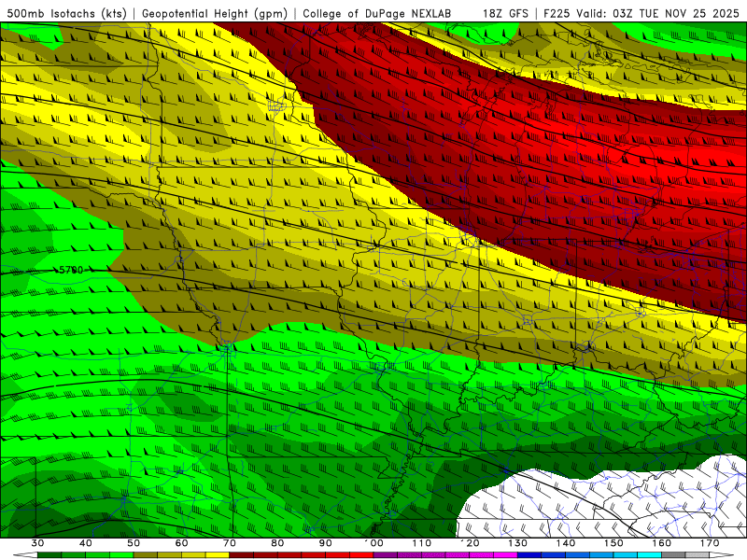Click the dark maroon swatch right of 70
Viewport: 747px width, 560px height.
click(x=242, y=555)
